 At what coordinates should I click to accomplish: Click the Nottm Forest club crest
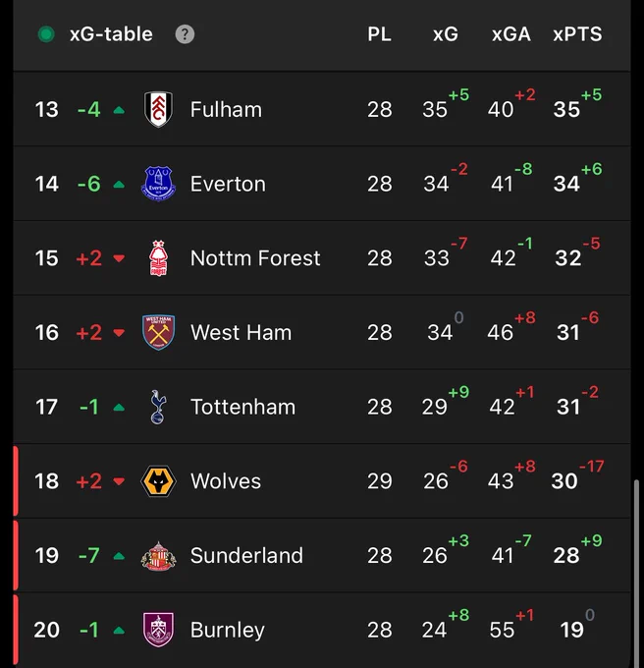158,257
